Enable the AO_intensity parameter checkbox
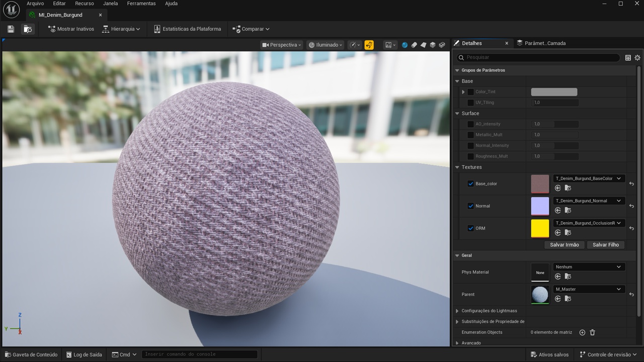Viewport: 644px width, 362px height. 470,124
